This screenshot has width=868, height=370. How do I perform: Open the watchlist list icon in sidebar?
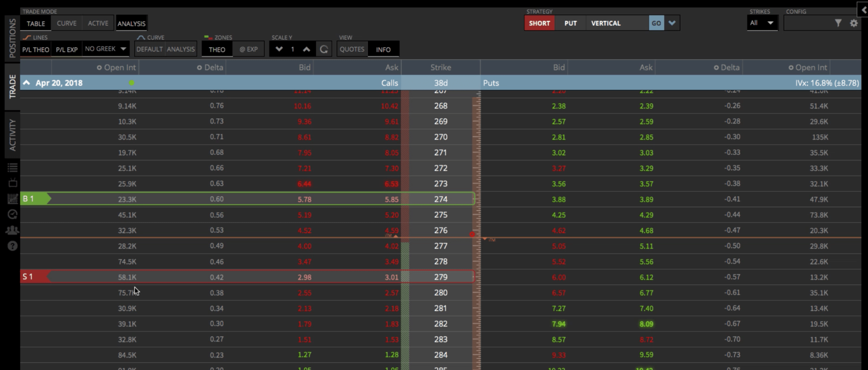coord(13,167)
